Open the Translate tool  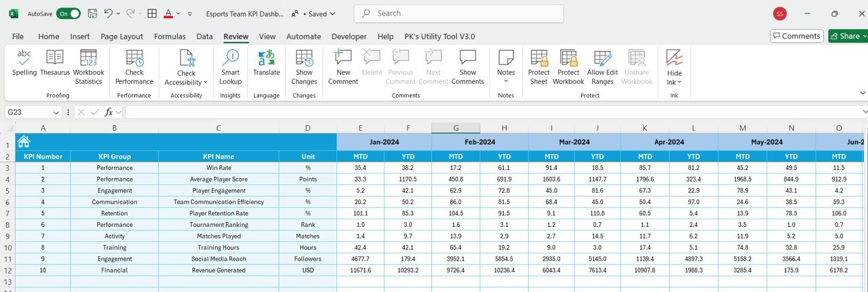pyautogui.click(x=267, y=63)
